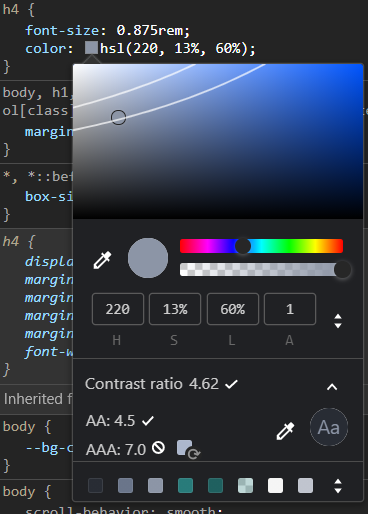The image size is (368, 514).
Task: Select the semi-transparent checkered teal swatch
Action: (245, 486)
